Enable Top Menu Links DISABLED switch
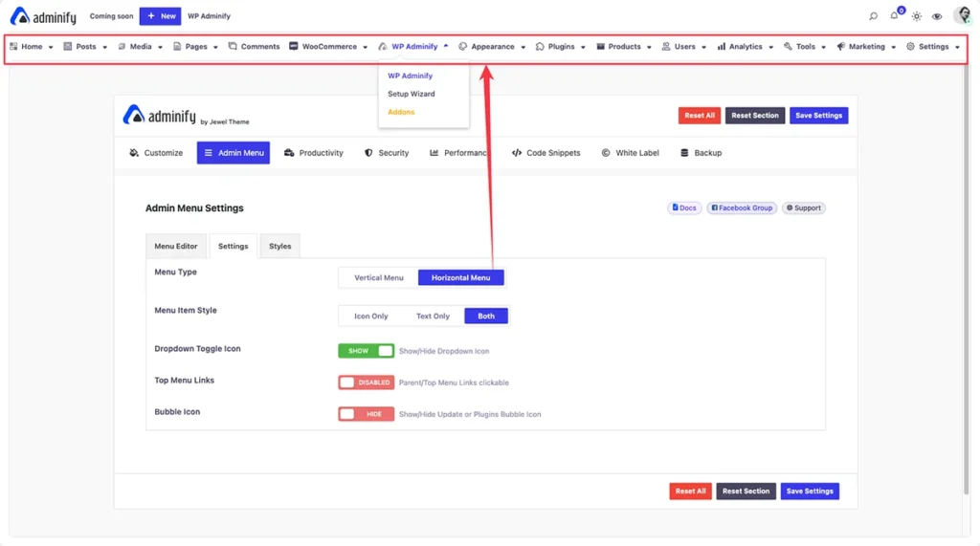Image resolution: width=980 pixels, height=546 pixels. coord(367,382)
